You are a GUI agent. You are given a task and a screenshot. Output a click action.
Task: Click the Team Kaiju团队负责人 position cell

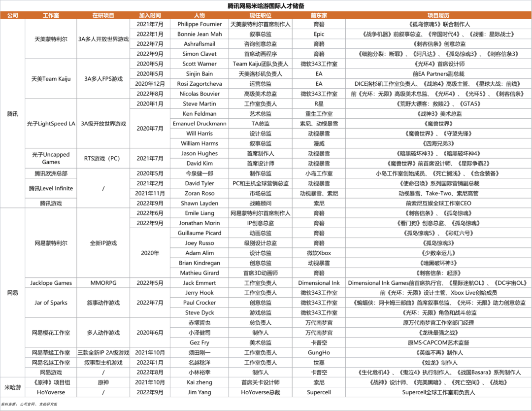(260, 64)
